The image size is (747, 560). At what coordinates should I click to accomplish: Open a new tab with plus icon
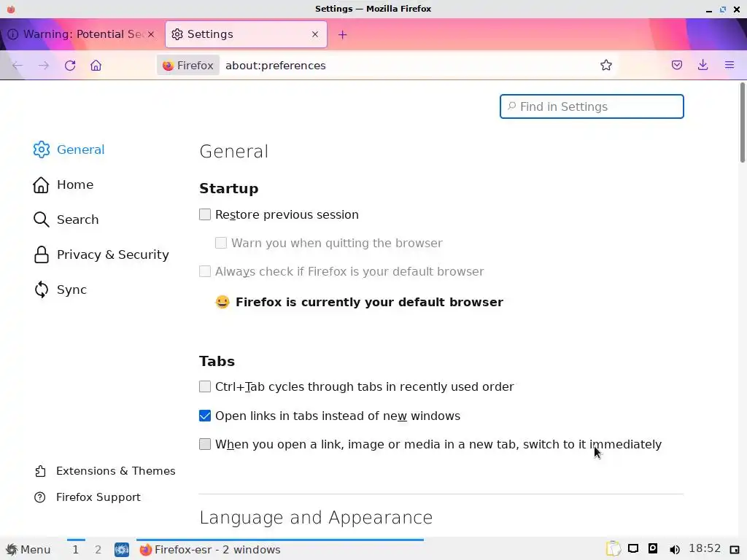click(x=343, y=35)
